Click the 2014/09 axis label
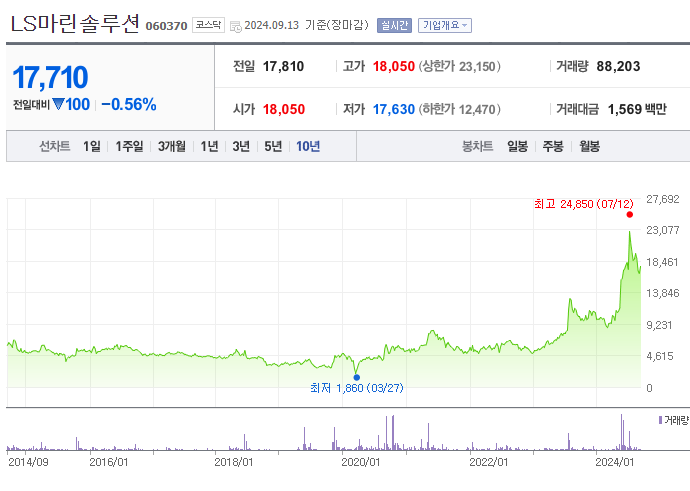The width and height of the screenshot is (690, 491). pyautogui.click(x=28, y=462)
